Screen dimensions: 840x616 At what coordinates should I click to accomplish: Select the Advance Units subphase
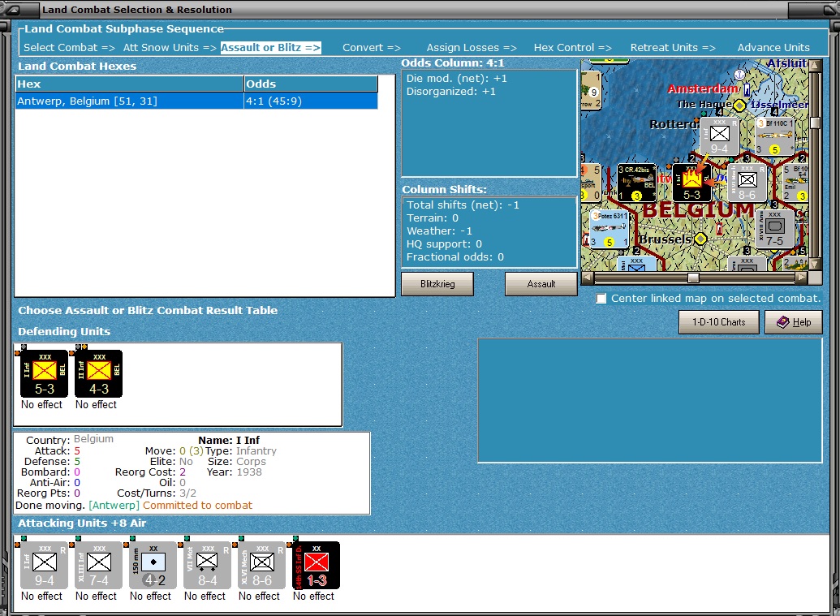[x=773, y=47]
